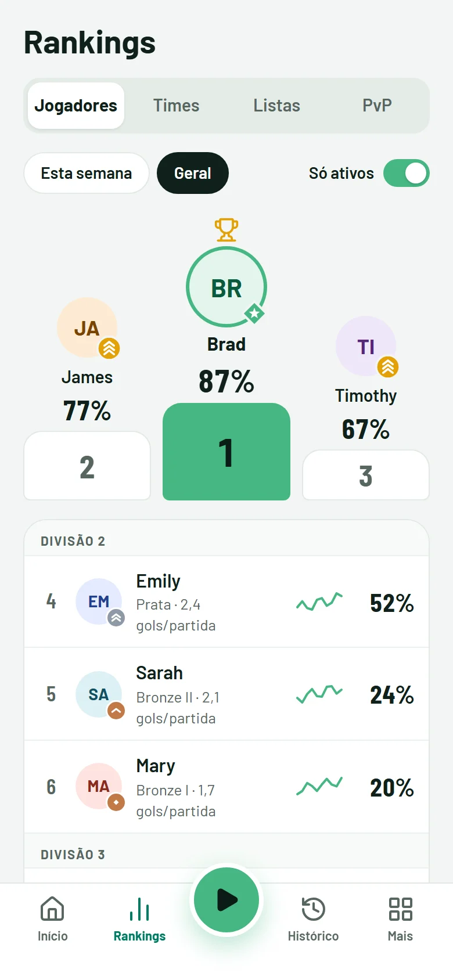Select the Rankings bar chart icon
The height and width of the screenshot is (980, 453).
click(139, 909)
